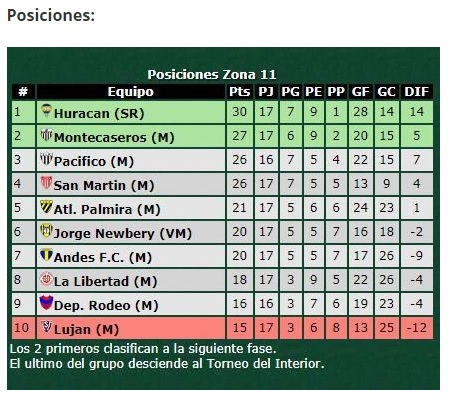The image size is (453, 407).
Task: Select the DIF column header
Action: 416,92
